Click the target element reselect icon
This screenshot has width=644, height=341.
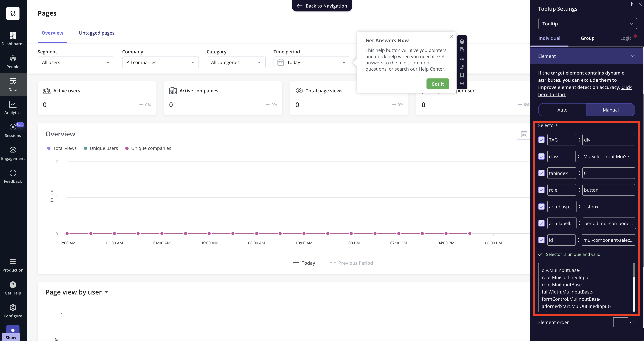point(462,84)
